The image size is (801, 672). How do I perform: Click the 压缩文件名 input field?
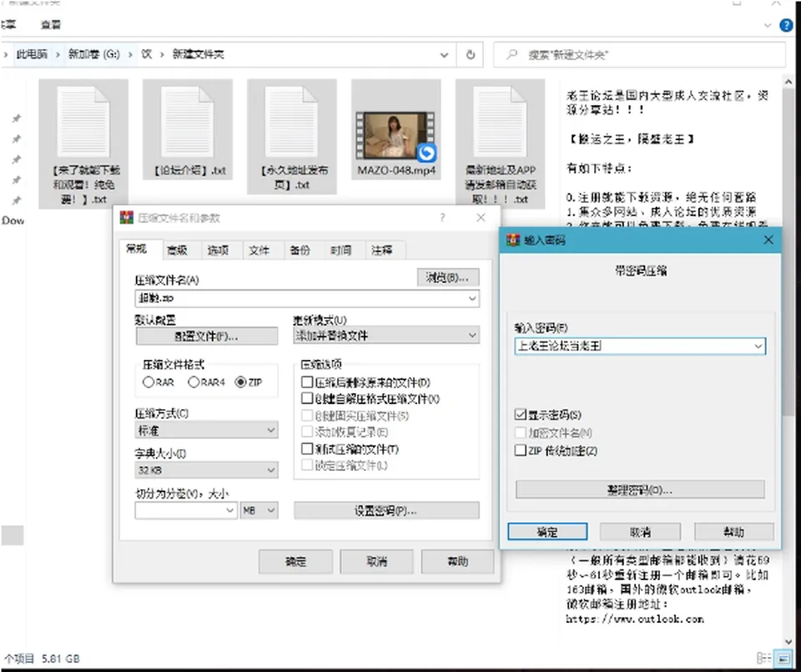point(307,298)
